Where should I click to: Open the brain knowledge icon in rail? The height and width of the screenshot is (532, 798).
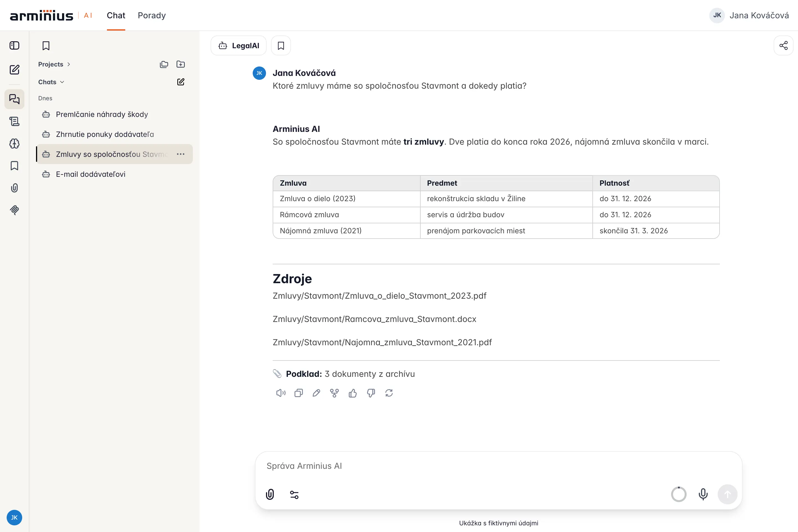14,144
